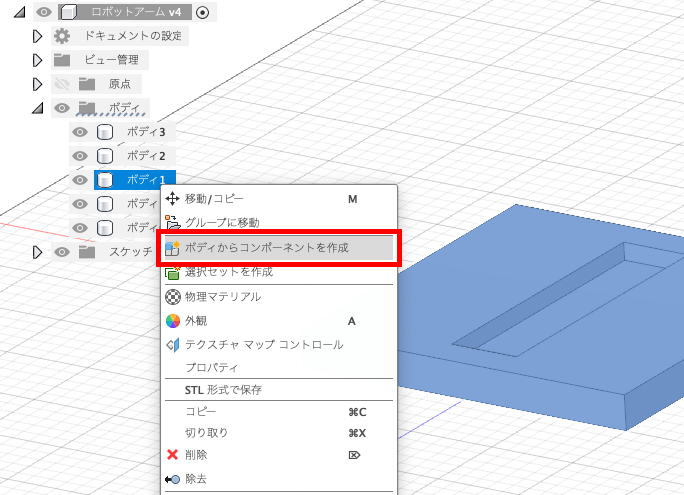Click the 移動/コピー cross-arrows icon
The image size is (684, 495).
tap(173, 199)
